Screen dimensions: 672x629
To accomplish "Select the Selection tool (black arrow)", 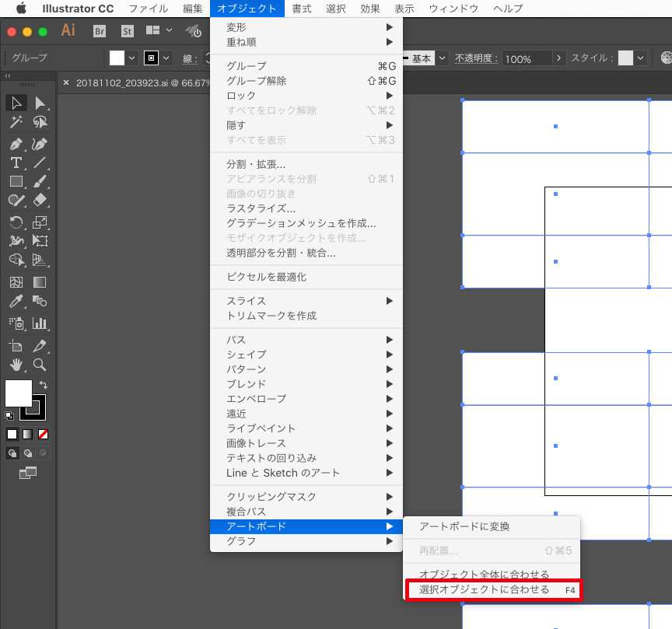I will [x=16, y=103].
